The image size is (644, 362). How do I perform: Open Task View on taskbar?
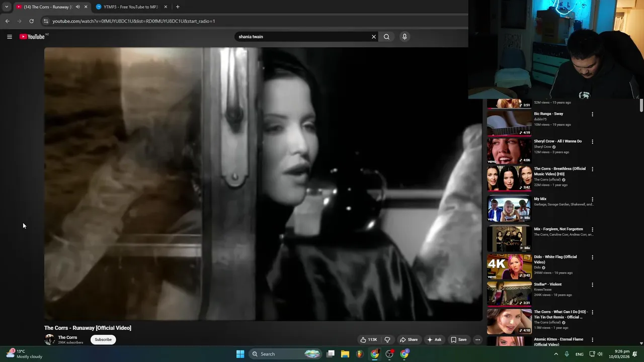click(331, 354)
